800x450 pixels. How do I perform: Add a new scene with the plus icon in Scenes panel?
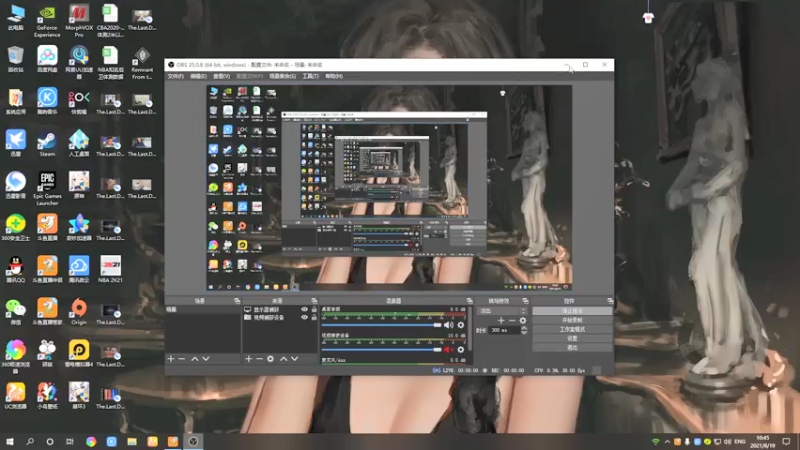171,359
